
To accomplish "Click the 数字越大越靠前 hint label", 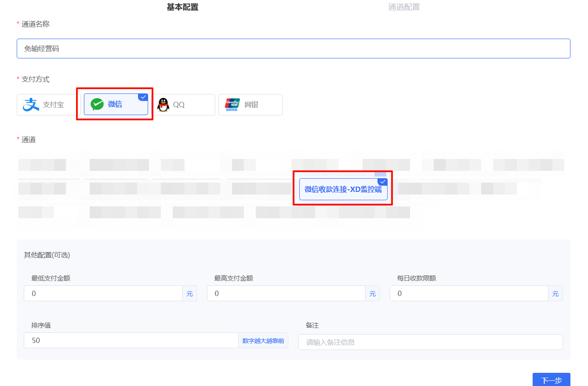I will click(x=263, y=340).
